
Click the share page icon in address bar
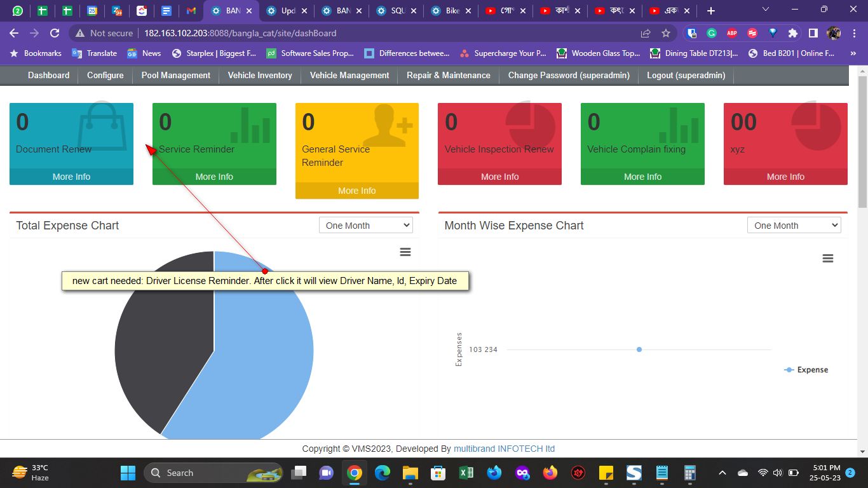[x=646, y=33]
